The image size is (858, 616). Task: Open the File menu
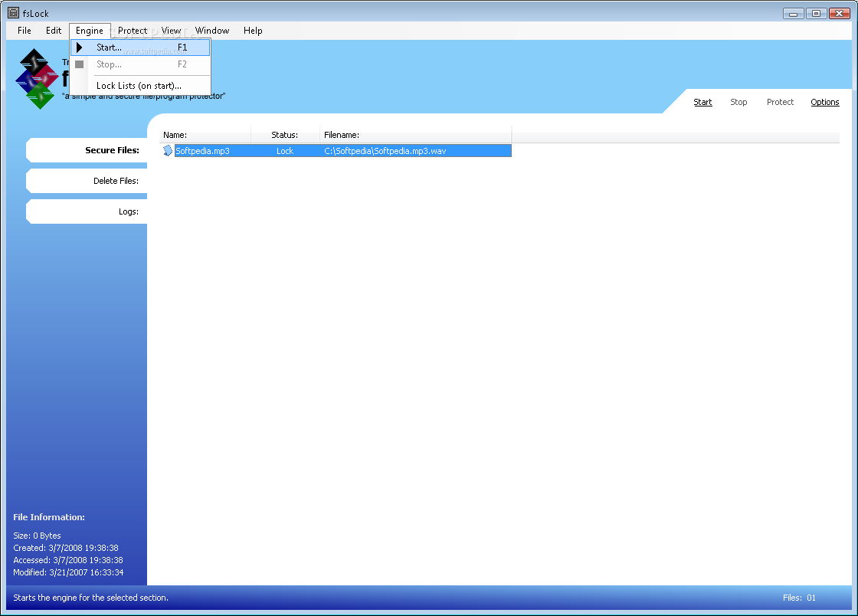tap(24, 31)
